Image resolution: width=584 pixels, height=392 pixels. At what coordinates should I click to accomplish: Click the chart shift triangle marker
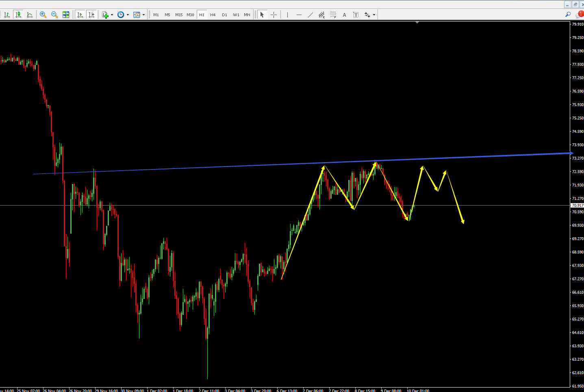[417, 23]
